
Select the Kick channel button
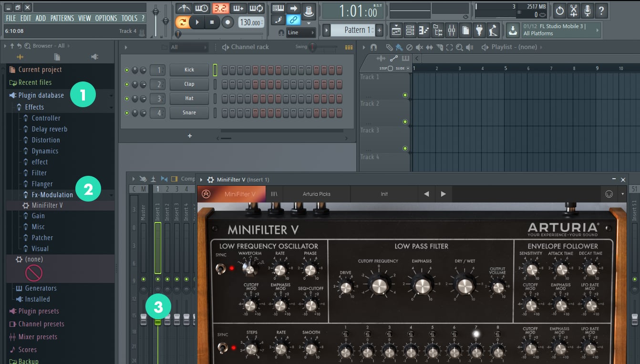[x=189, y=70]
